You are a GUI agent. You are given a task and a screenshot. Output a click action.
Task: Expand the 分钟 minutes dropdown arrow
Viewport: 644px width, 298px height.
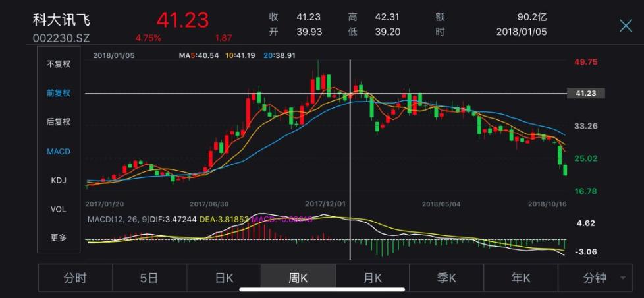(623, 278)
